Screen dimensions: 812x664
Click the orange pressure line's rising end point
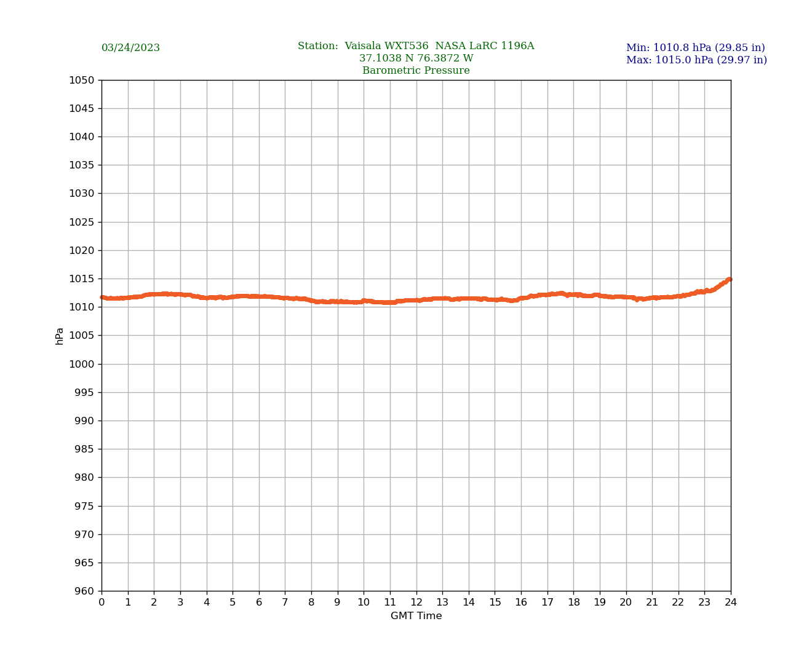(x=729, y=280)
